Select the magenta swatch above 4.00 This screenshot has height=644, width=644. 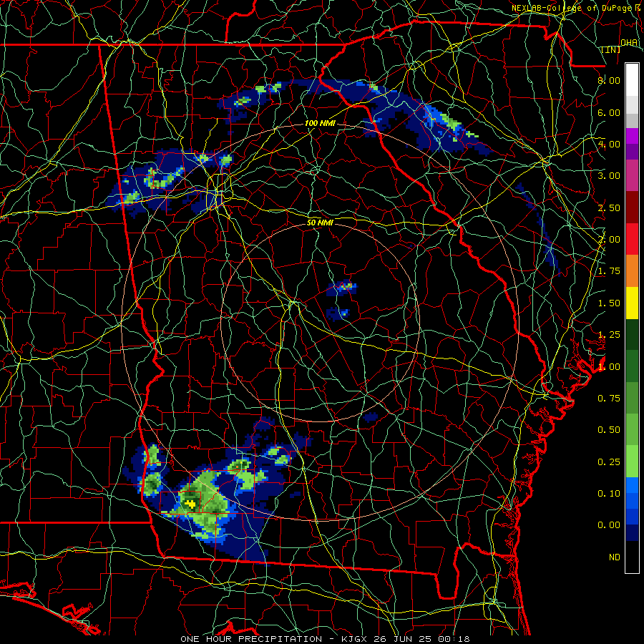(632, 136)
